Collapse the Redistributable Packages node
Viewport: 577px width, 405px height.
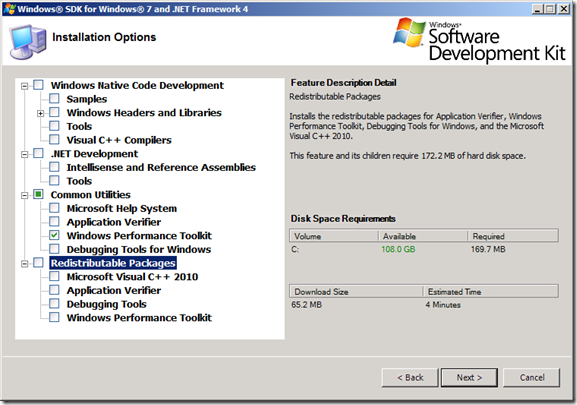pos(25,264)
